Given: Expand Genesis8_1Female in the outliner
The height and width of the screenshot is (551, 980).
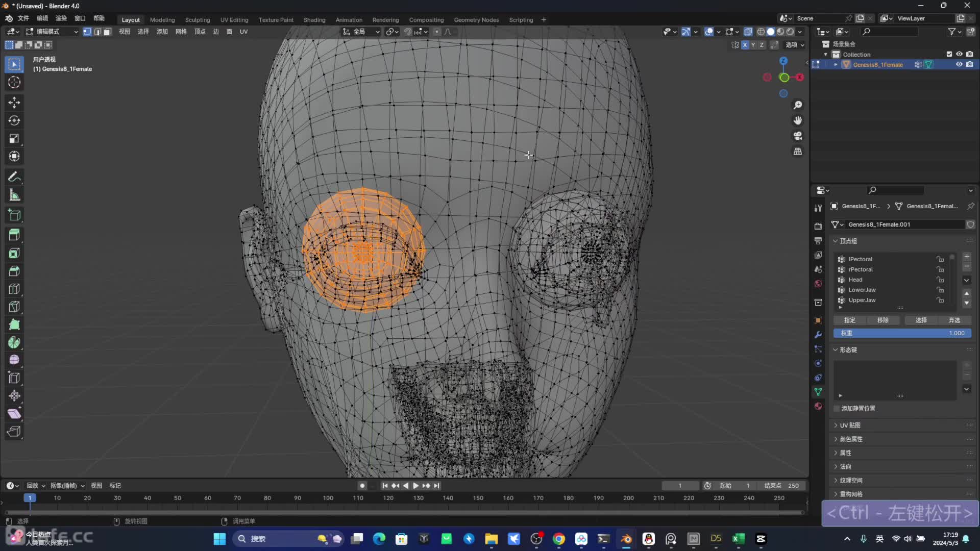Looking at the screenshot, I should [836, 65].
